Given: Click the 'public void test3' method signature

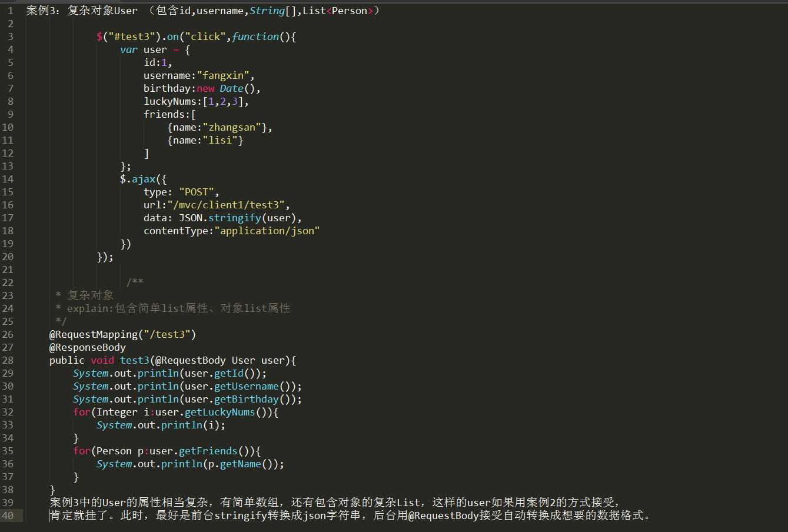Looking at the screenshot, I should click(172, 360).
